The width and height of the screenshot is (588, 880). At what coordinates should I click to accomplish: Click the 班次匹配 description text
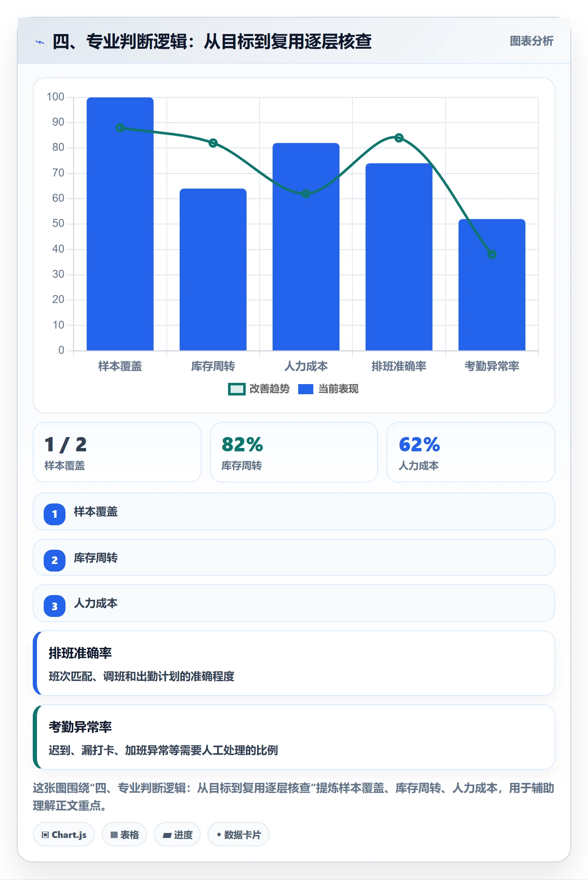pyautogui.click(x=142, y=676)
